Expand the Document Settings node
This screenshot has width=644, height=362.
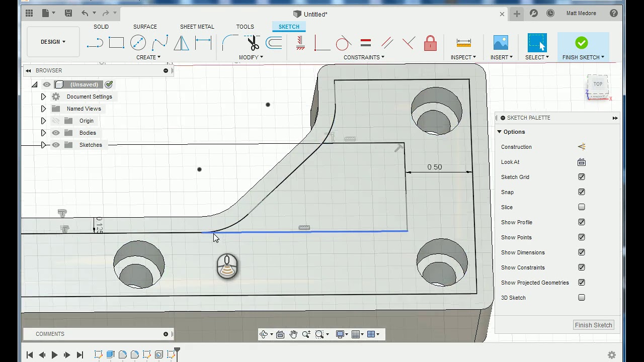click(43, 97)
